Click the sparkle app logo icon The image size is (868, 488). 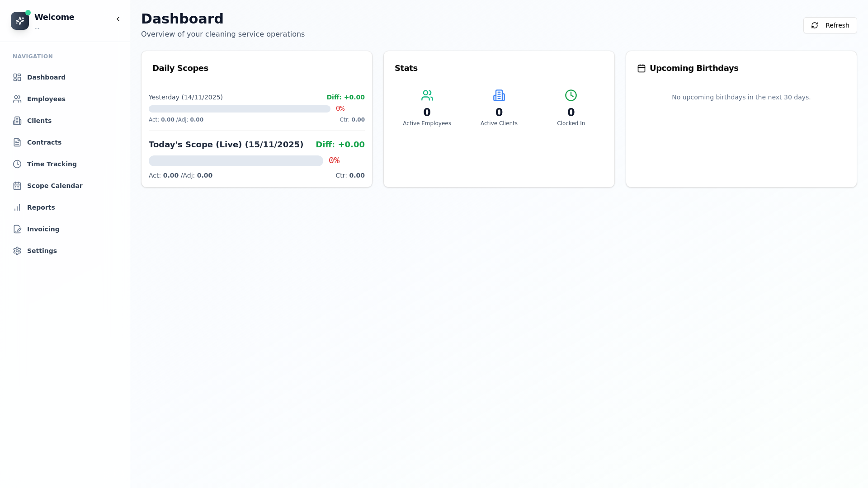(x=20, y=21)
